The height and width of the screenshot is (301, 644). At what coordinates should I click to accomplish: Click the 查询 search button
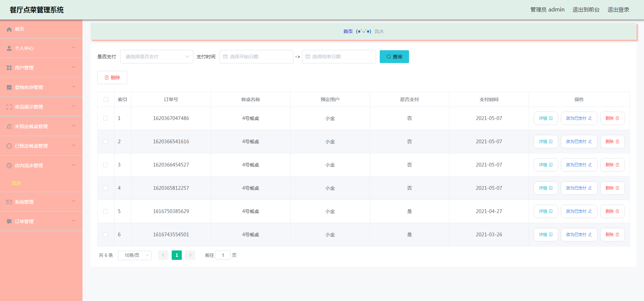click(x=394, y=57)
